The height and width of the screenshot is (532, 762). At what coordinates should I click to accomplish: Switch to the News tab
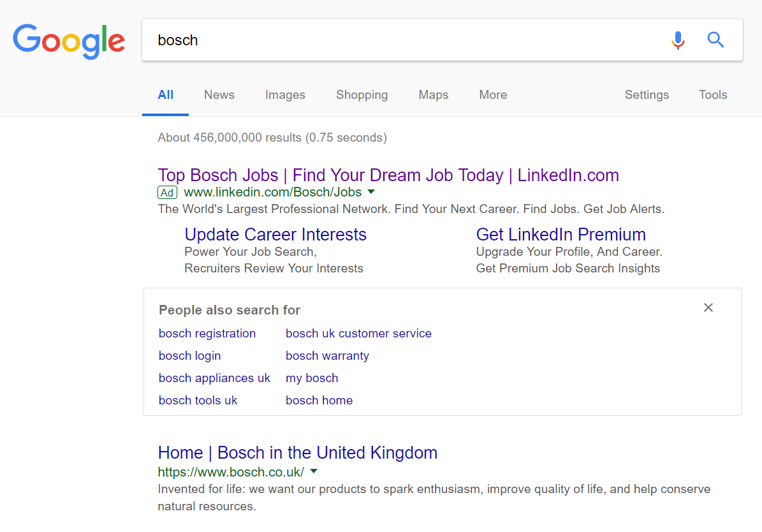[x=219, y=95]
